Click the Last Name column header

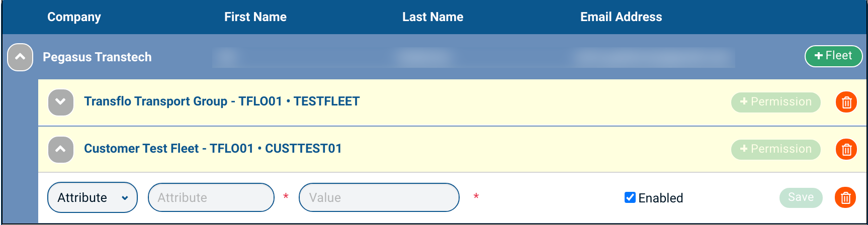pos(432,17)
